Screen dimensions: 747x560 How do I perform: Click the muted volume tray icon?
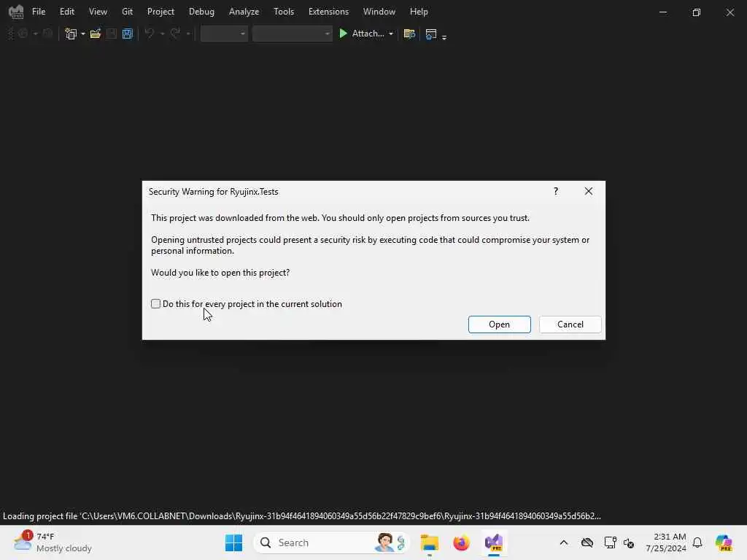pos(628,542)
